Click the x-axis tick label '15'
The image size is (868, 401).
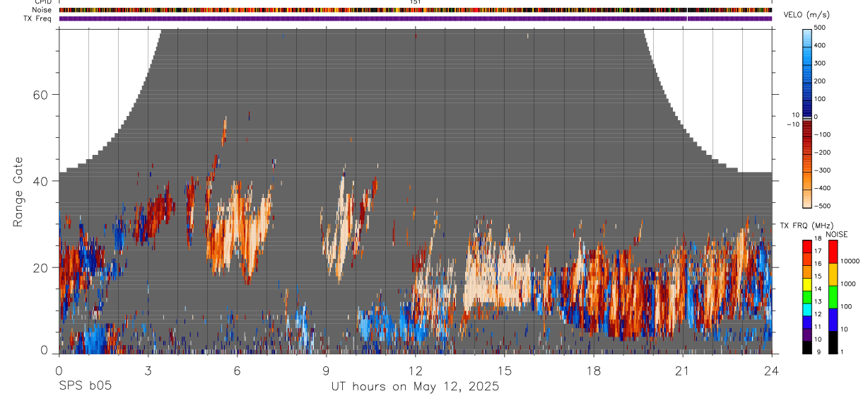(504, 371)
